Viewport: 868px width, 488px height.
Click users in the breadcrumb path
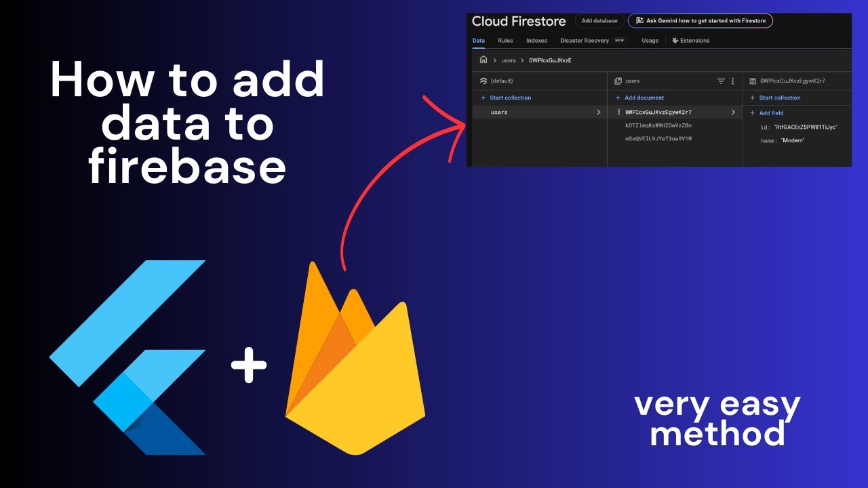[509, 60]
